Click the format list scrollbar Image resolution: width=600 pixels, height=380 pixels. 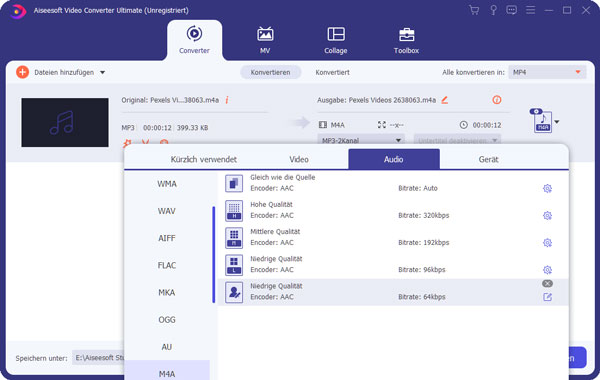(214, 254)
